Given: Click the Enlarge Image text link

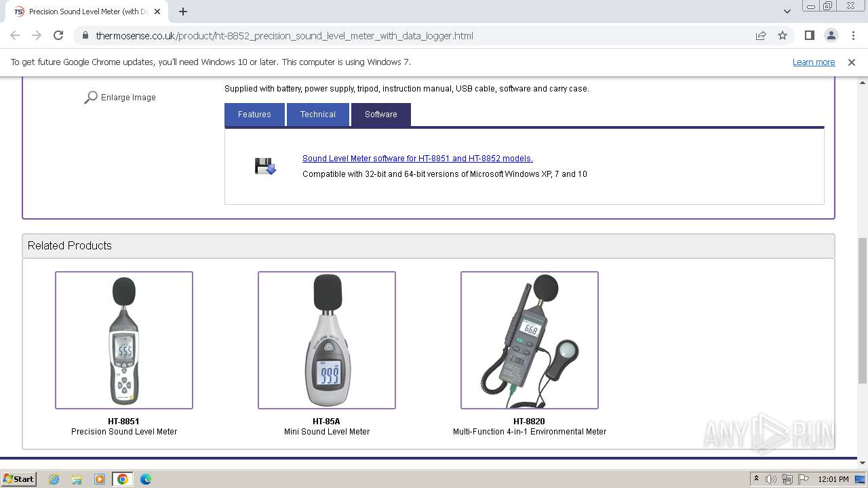Looking at the screenshot, I should (x=128, y=98).
